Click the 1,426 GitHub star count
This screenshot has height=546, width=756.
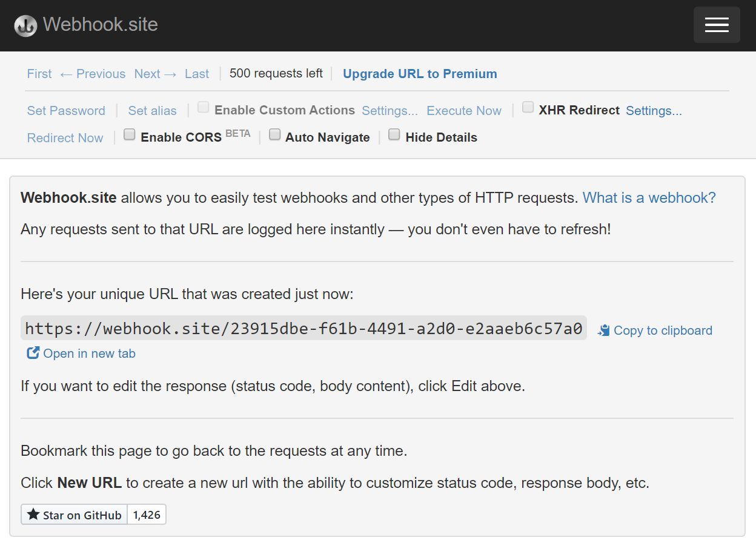pyautogui.click(x=147, y=515)
